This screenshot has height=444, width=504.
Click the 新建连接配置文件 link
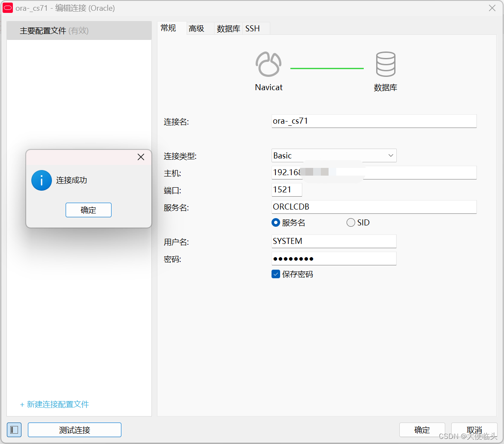(54, 404)
